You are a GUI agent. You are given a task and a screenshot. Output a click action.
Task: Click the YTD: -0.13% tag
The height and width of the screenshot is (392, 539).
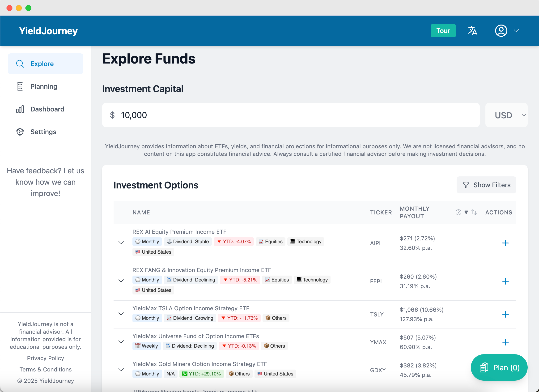click(x=239, y=346)
